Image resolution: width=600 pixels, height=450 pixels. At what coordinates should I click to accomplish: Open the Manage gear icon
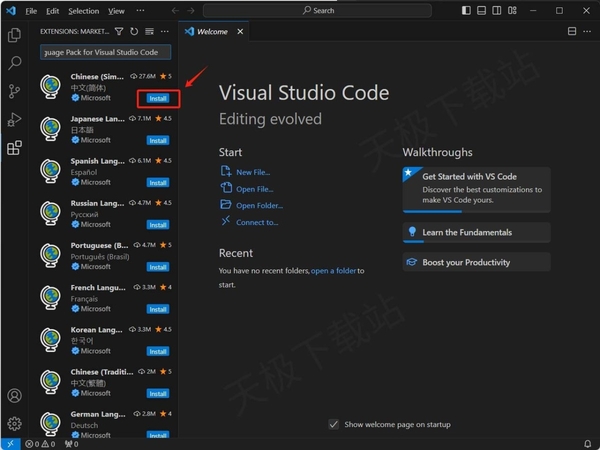click(x=14, y=424)
